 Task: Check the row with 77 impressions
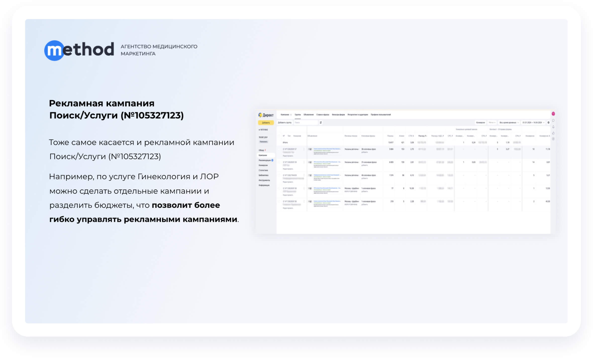coord(279,188)
